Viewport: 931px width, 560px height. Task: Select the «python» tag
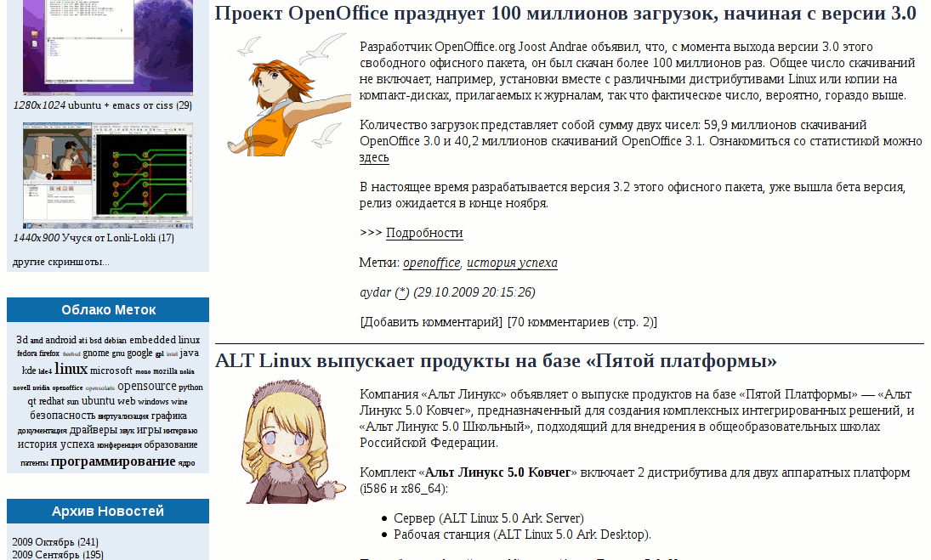click(190, 387)
